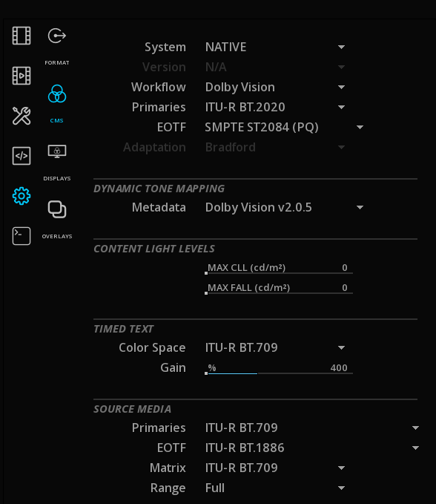Open the wrench and screwdriver tools icon
The width and height of the screenshot is (436, 504).
(22, 116)
